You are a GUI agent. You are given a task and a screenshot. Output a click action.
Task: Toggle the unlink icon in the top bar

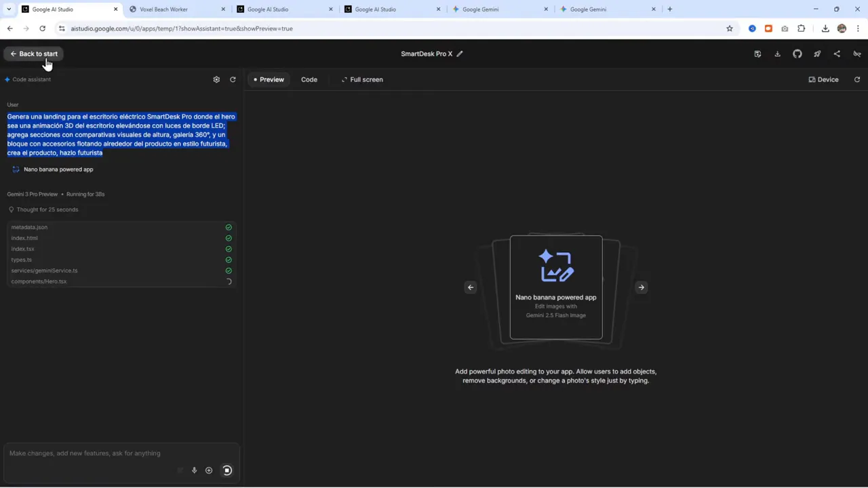857,54
